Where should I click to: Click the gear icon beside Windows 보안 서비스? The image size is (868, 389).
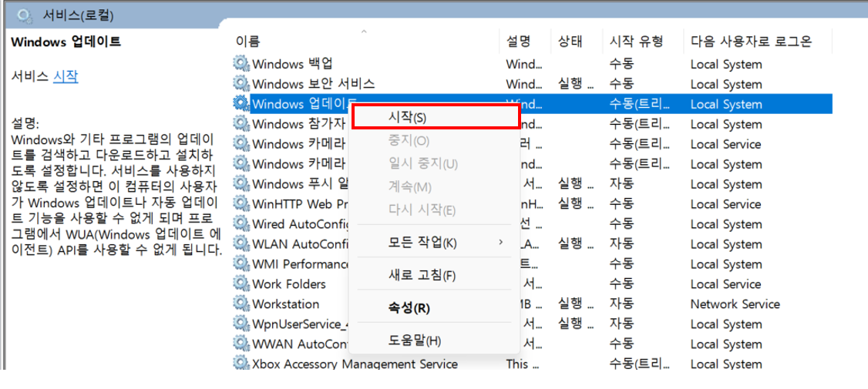tap(241, 83)
